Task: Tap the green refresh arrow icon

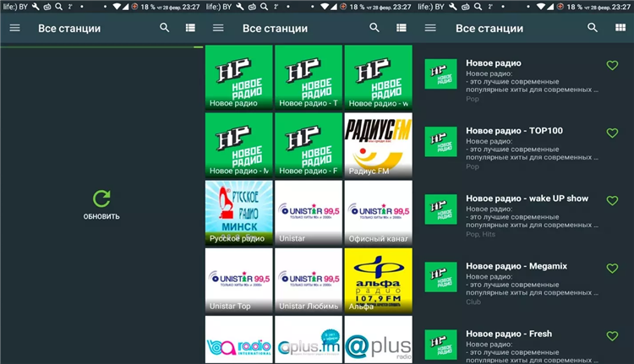Action: (101, 198)
